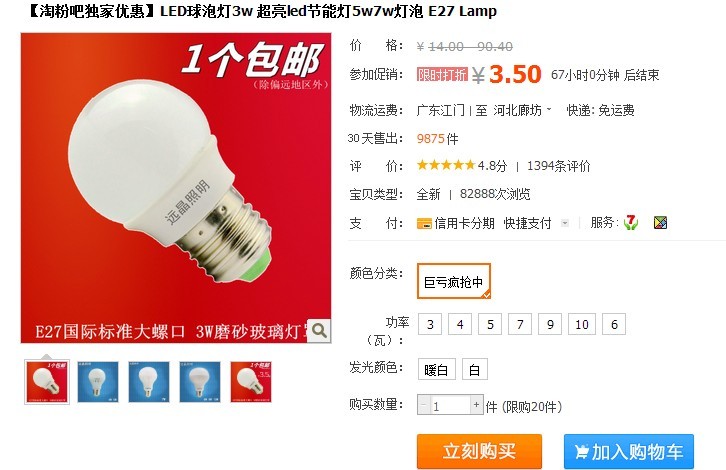Click the colorful square service badge icon
Image resolution: width=726 pixels, height=470 pixels.
(660, 223)
